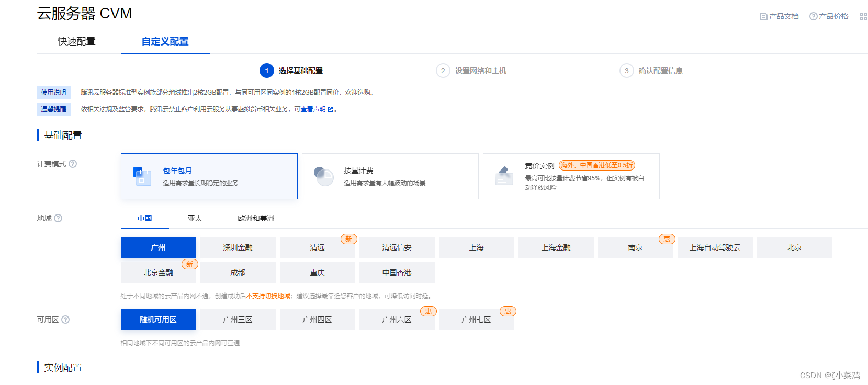Switch to the 自定义配置 tab

(165, 41)
